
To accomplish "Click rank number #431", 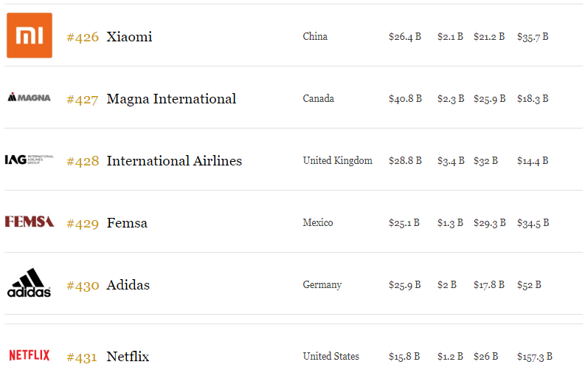I will (82, 357).
